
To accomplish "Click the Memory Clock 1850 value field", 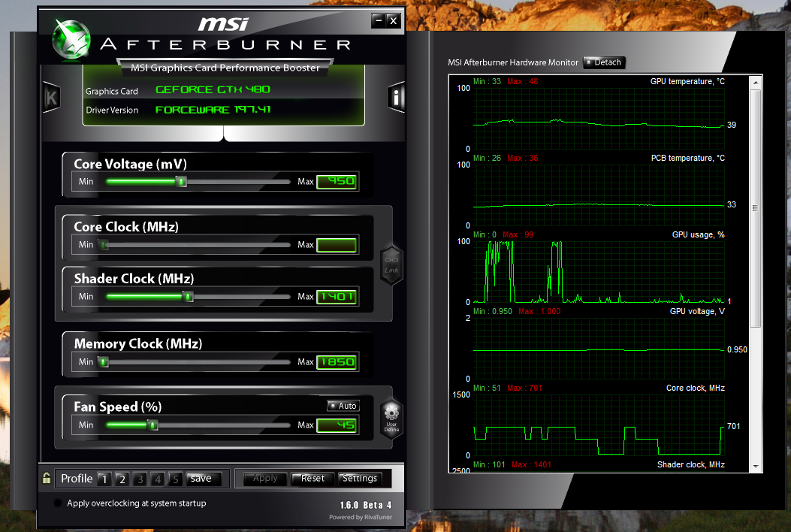I will (337, 362).
